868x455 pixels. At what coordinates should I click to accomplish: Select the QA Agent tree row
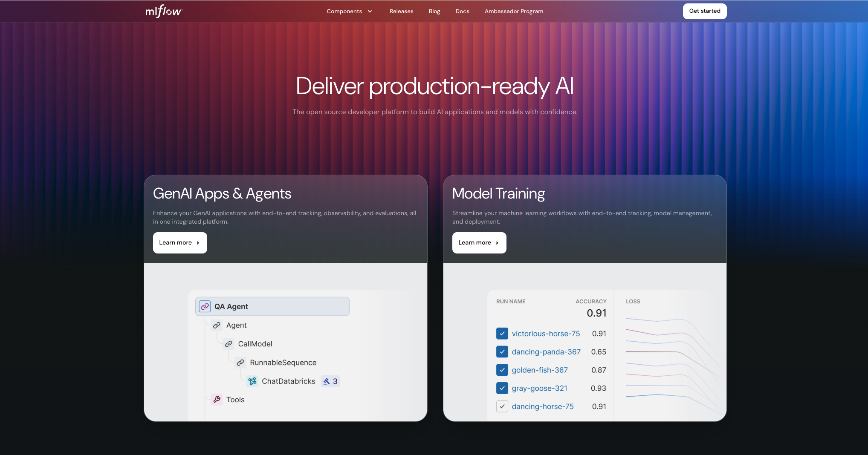click(272, 306)
